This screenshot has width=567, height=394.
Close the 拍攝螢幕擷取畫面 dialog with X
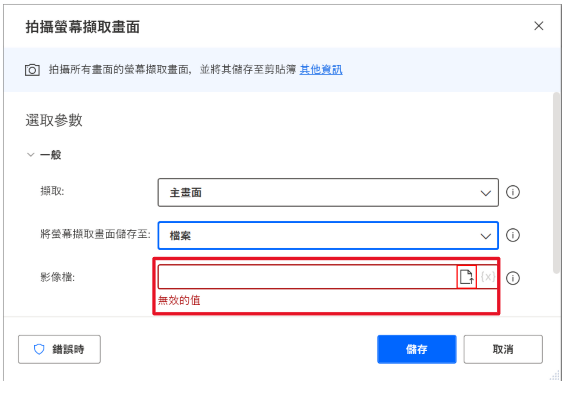[538, 26]
